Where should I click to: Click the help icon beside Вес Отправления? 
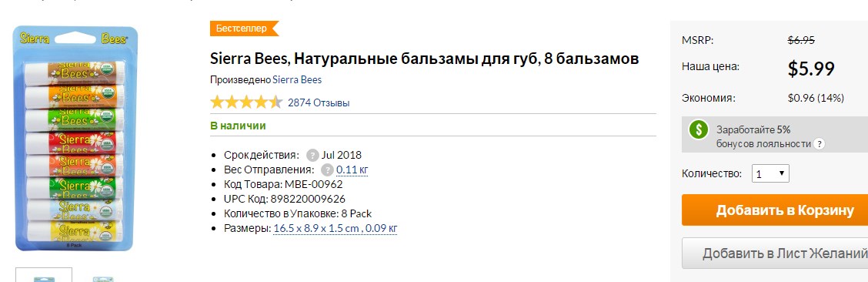328,170
